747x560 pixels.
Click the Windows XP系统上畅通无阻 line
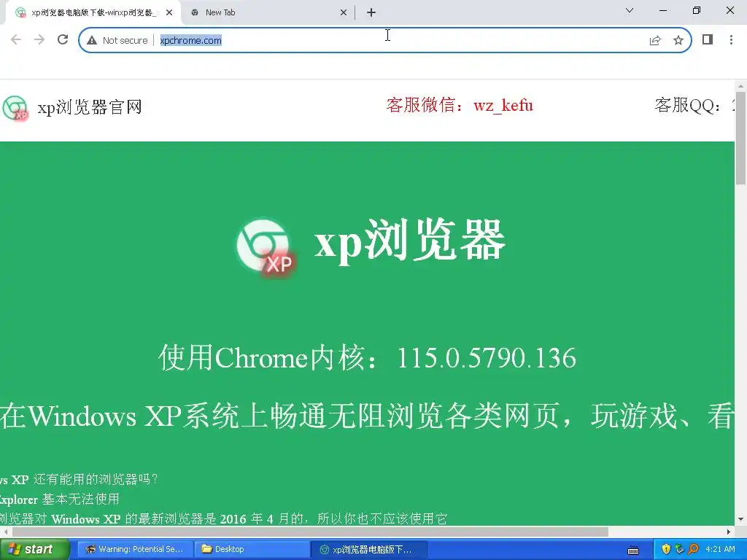[367, 416]
